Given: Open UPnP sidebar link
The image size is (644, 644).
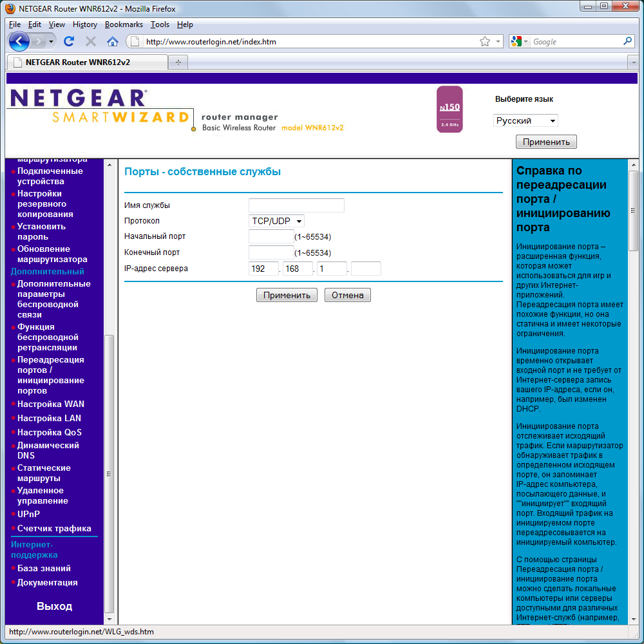Looking at the screenshot, I should tap(28, 514).
